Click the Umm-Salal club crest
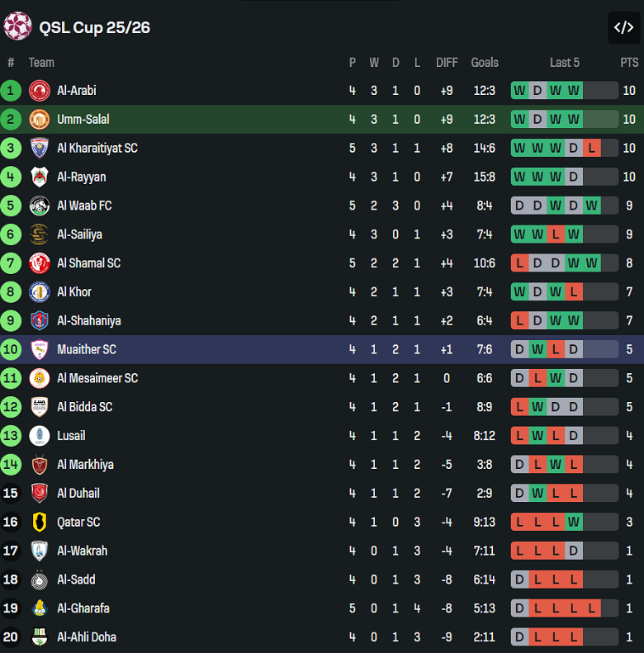644x653 pixels. point(39,120)
